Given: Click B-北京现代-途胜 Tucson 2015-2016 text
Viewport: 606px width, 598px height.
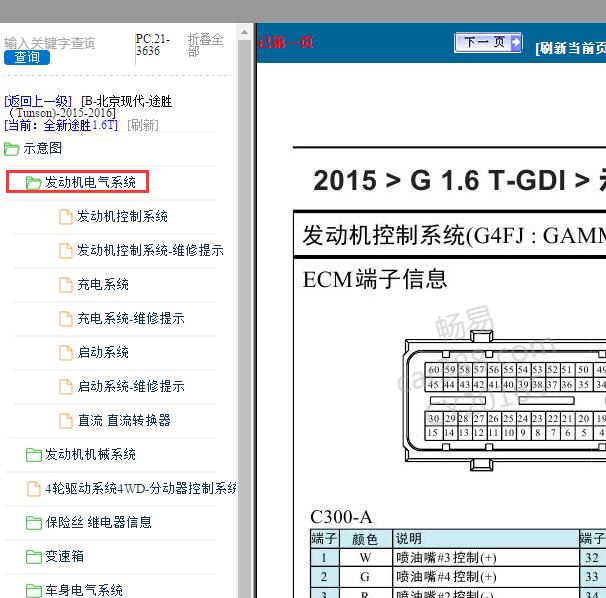Looking at the screenshot, I should pyautogui.click(x=89, y=107).
